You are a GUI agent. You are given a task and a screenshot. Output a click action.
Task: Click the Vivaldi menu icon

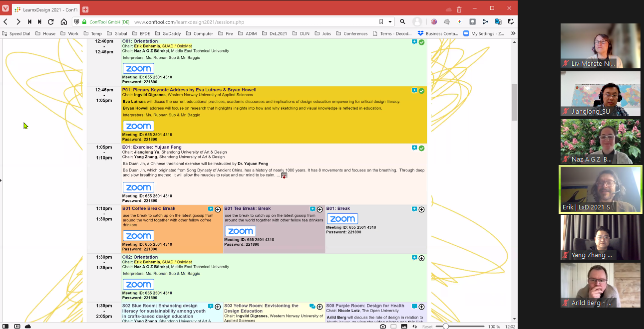pyautogui.click(x=5, y=8)
